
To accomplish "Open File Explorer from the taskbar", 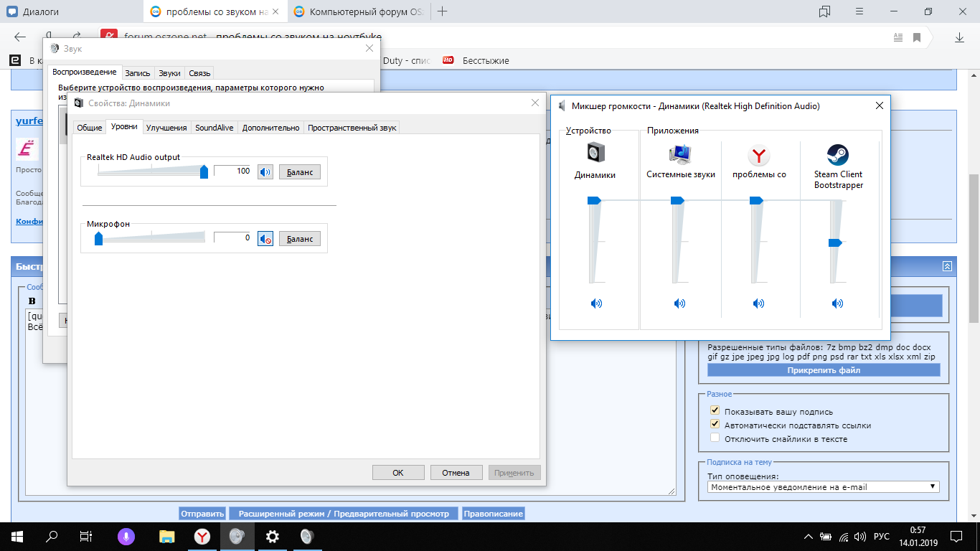I will 166,536.
